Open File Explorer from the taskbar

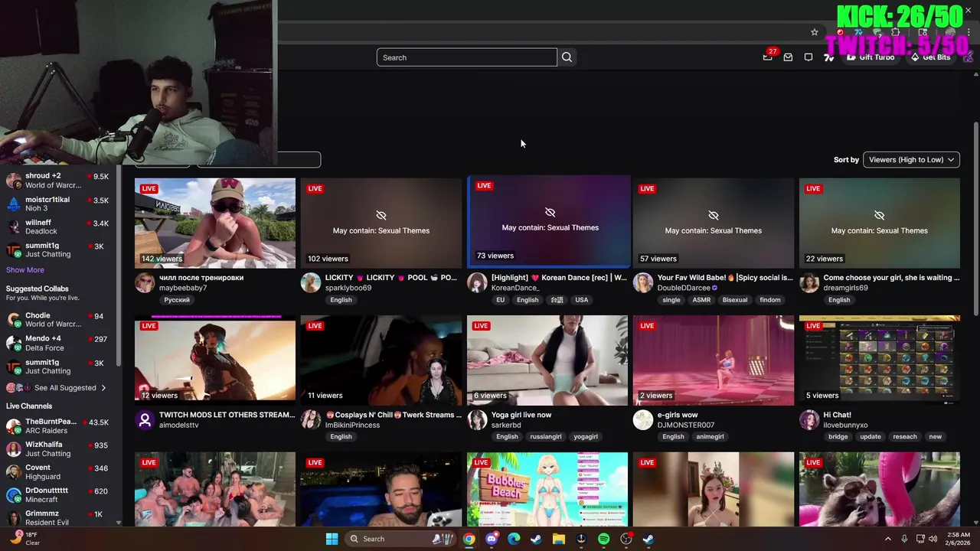point(559,539)
